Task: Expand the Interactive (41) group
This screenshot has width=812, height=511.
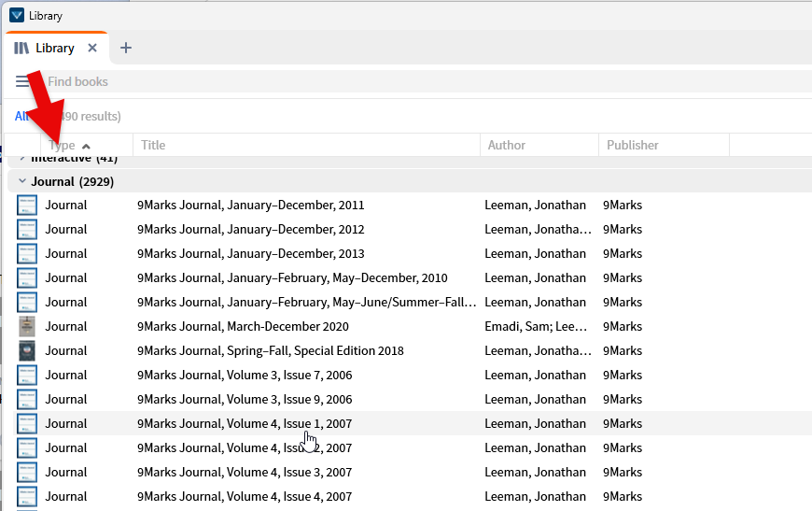Action: pos(21,158)
